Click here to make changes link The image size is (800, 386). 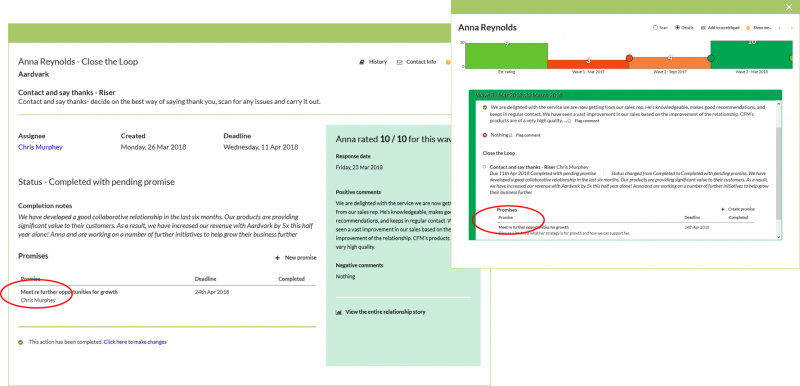(x=135, y=342)
